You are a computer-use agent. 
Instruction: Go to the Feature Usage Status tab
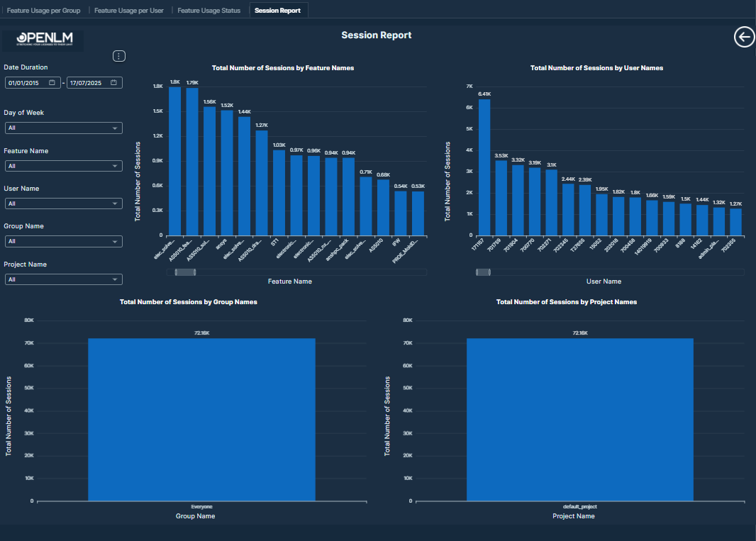(x=209, y=11)
